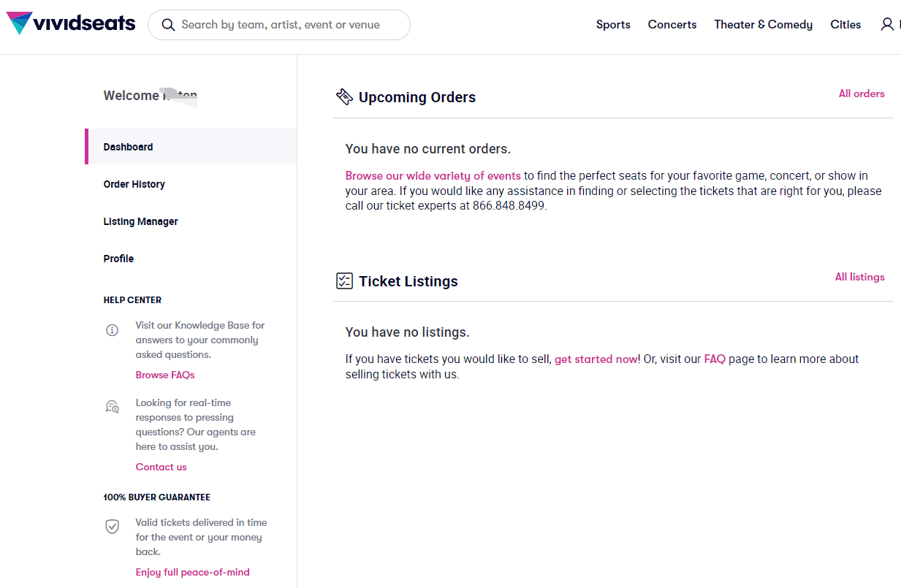View All orders link
Viewport: 901px width, 588px height.
[x=862, y=93]
